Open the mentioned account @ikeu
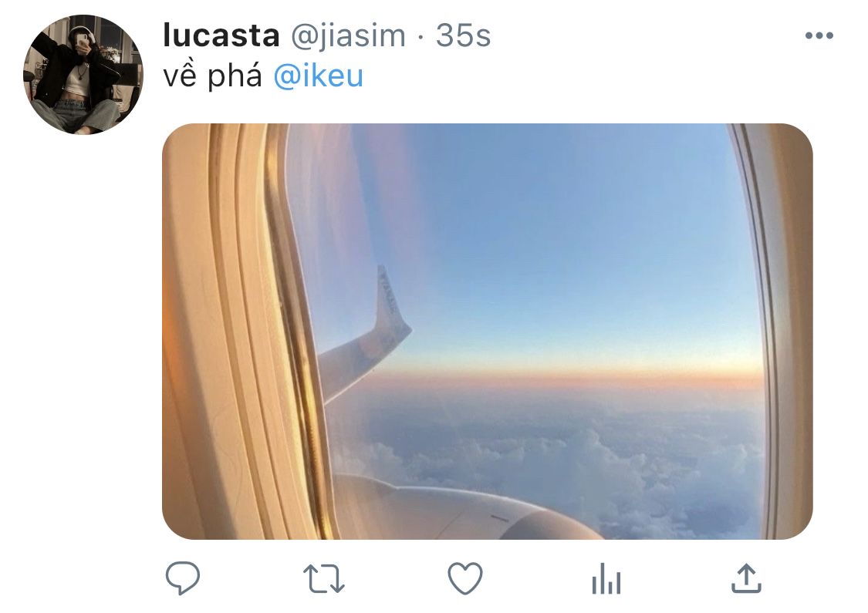Image resolution: width=868 pixels, height=613 pixels. (319, 76)
